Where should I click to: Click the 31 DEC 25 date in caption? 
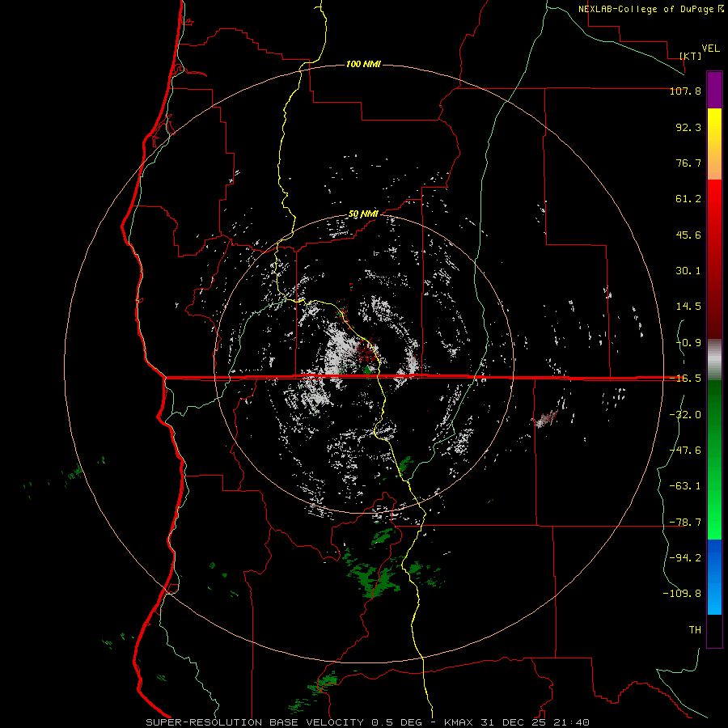click(x=513, y=722)
